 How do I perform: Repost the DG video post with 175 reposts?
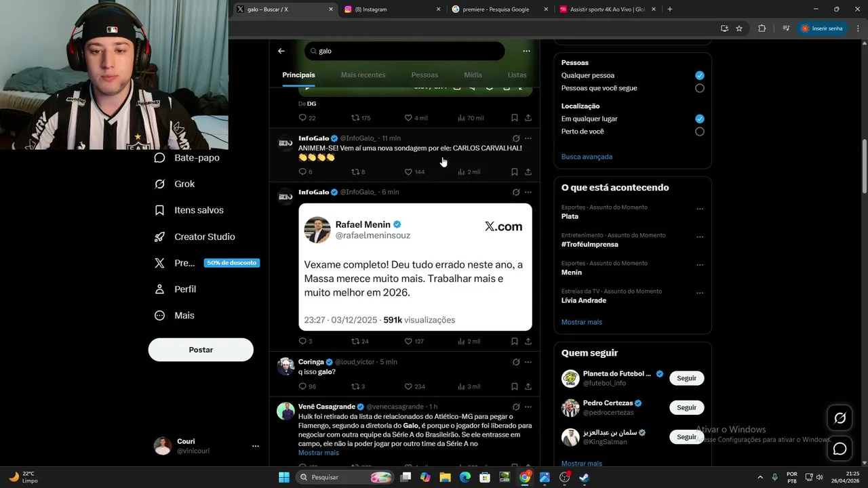[x=355, y=118]
